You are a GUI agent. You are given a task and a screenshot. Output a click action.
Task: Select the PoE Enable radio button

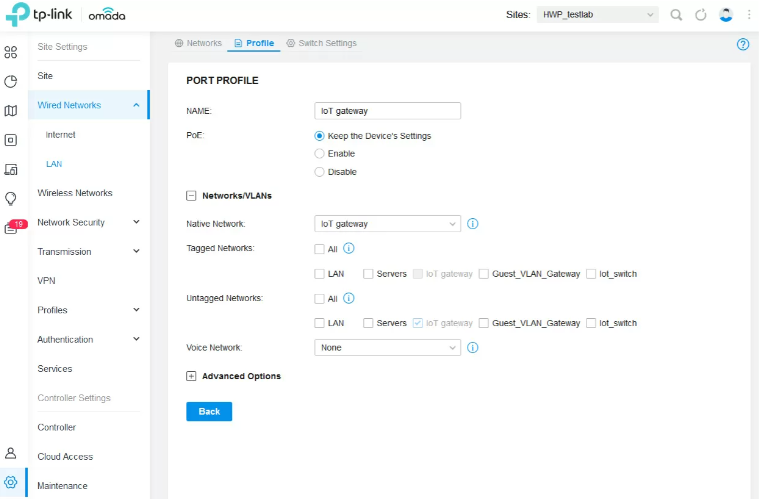click(320, 154)
